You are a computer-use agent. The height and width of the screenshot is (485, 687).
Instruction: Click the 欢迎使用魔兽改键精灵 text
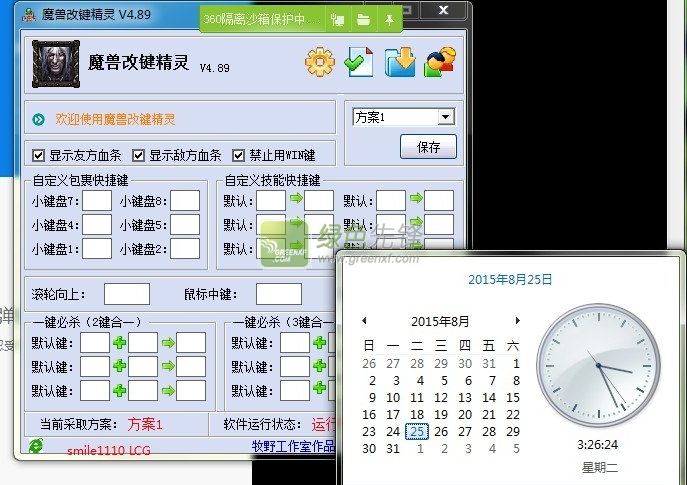click(x=115, y=119)
